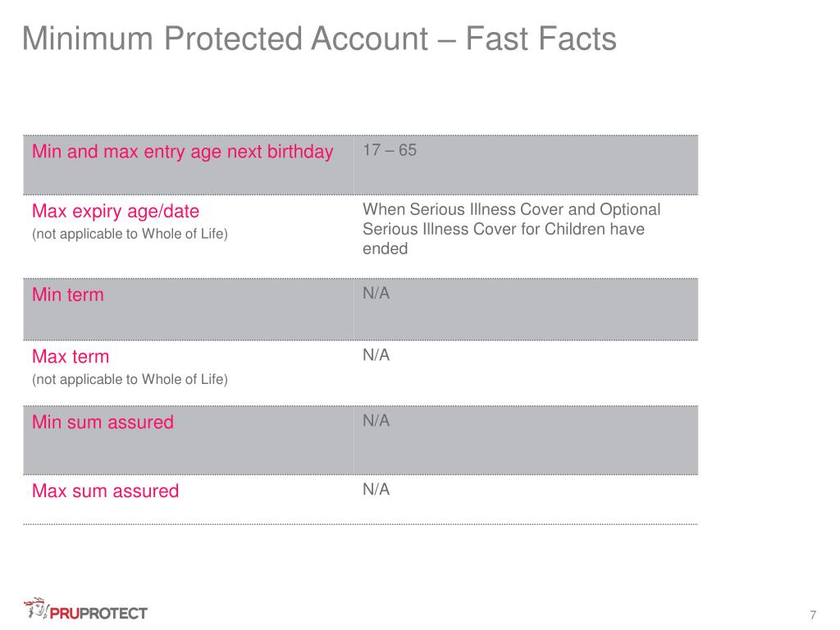Screen dimensions: 840x630
Task: Click the N/A value for Min sum assured
Action: click(x=376, y=421)
